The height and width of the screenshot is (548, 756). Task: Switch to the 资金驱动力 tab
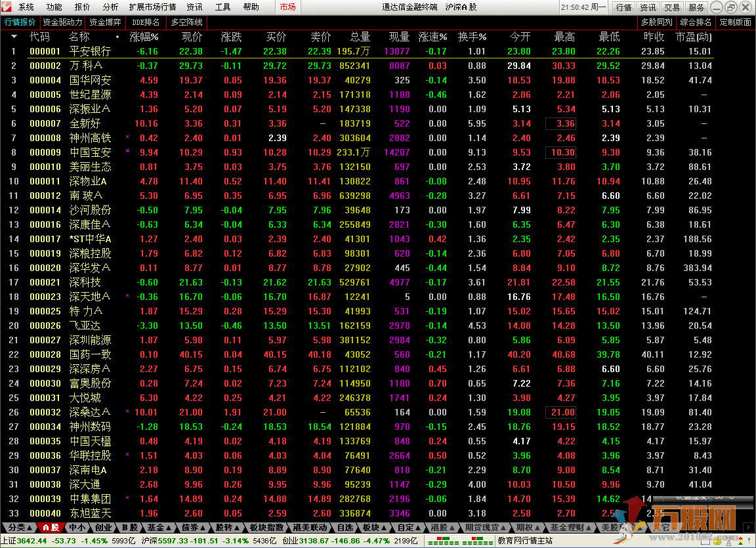pyautogui.click(x=62, y=22)
